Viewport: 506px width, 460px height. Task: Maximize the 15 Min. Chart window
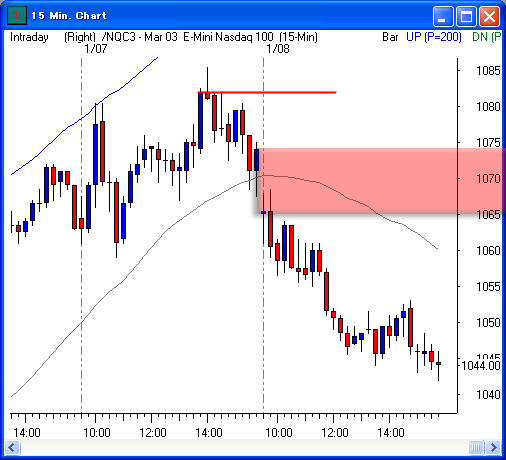(x=466, y=16)
